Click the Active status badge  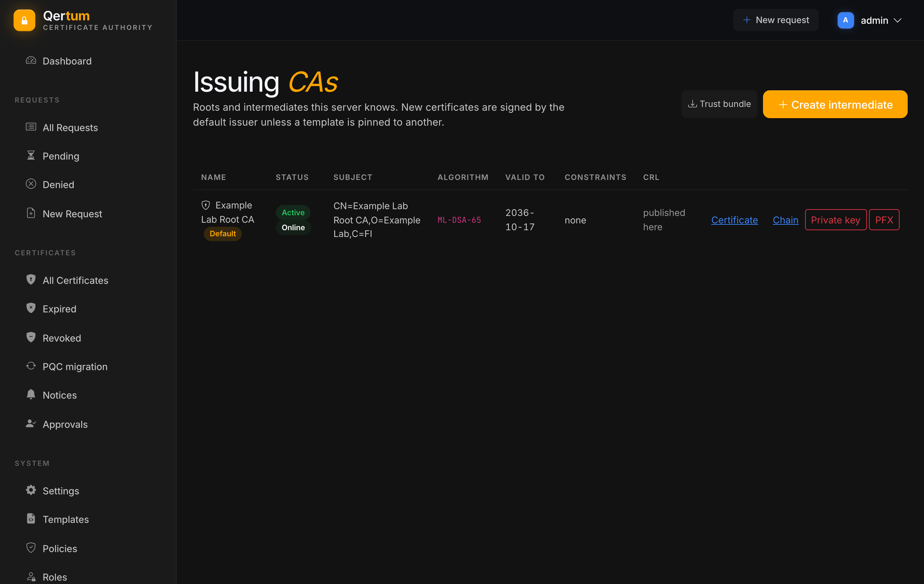293,213
